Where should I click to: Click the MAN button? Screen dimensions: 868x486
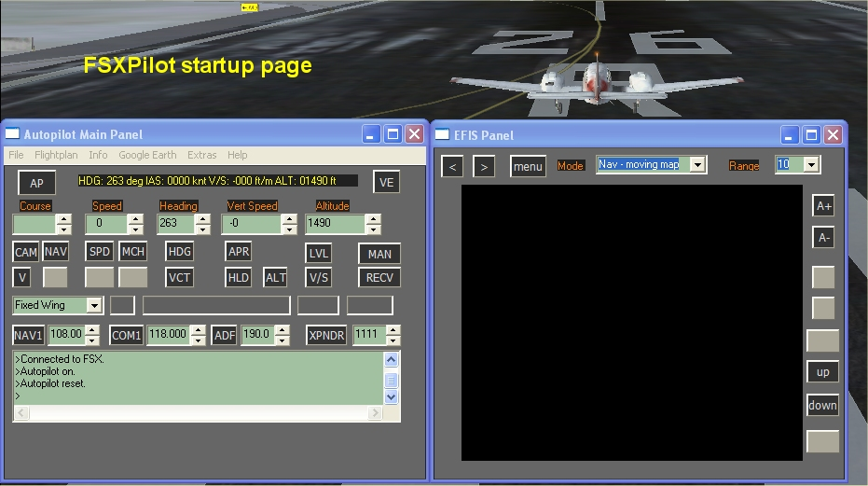pos(379,254)
